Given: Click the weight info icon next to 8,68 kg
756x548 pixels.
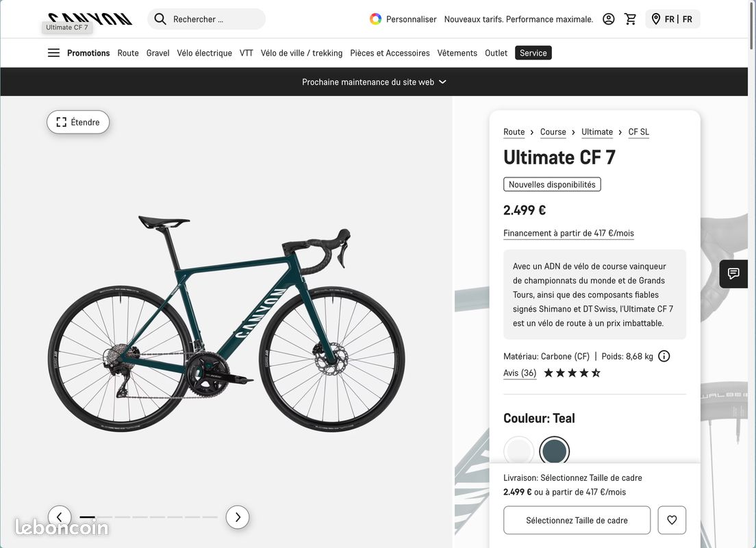Looking at the screenshot, I should coord(664,356).
